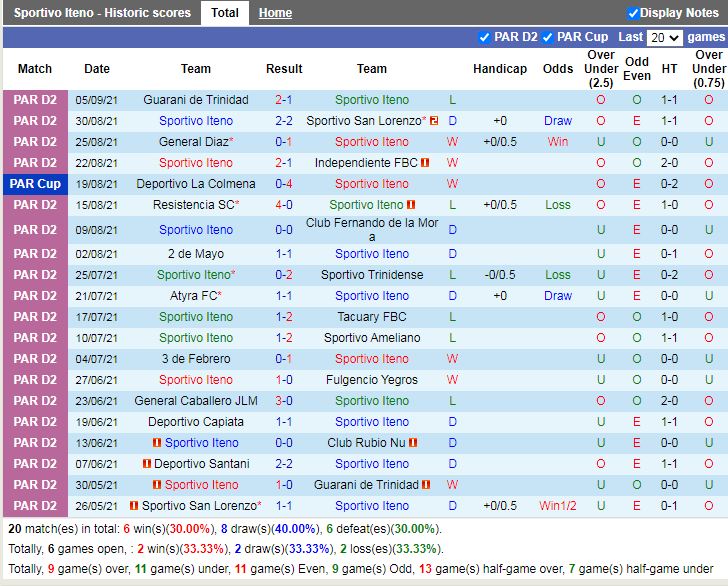This screenshot has height=586, width=728.
Task: Click red card icon next to Club Rubio Nu
Action: pyautogui.click(x=413, y=443)
